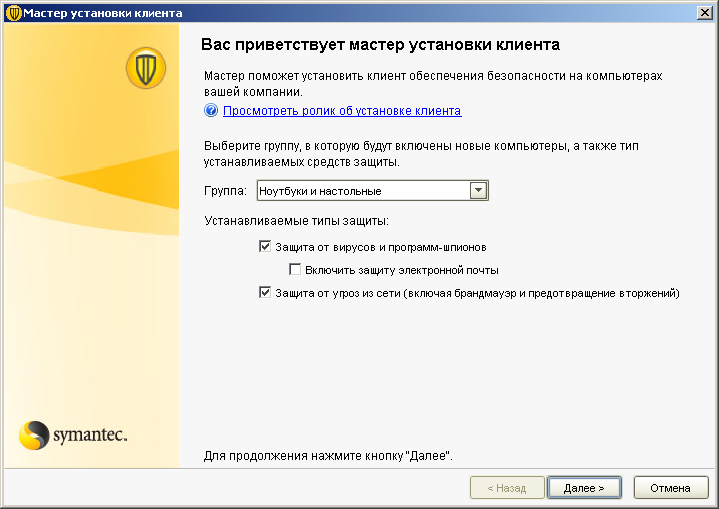Click the 'Для продолжения нажмите кнопку "Далее".' text
The image size is (719, 509).
328,456
